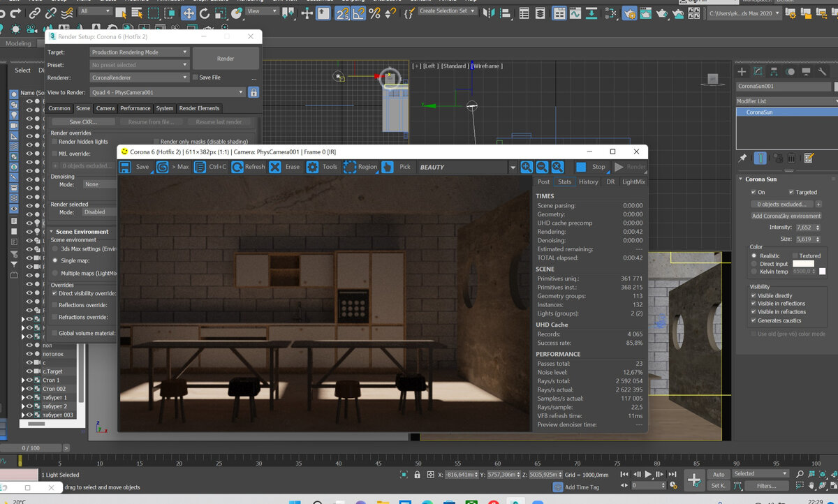Viewport: 838px width, 504px height.
Task: Open the Tools gear icon in VFB
Action: pos(312,168)
